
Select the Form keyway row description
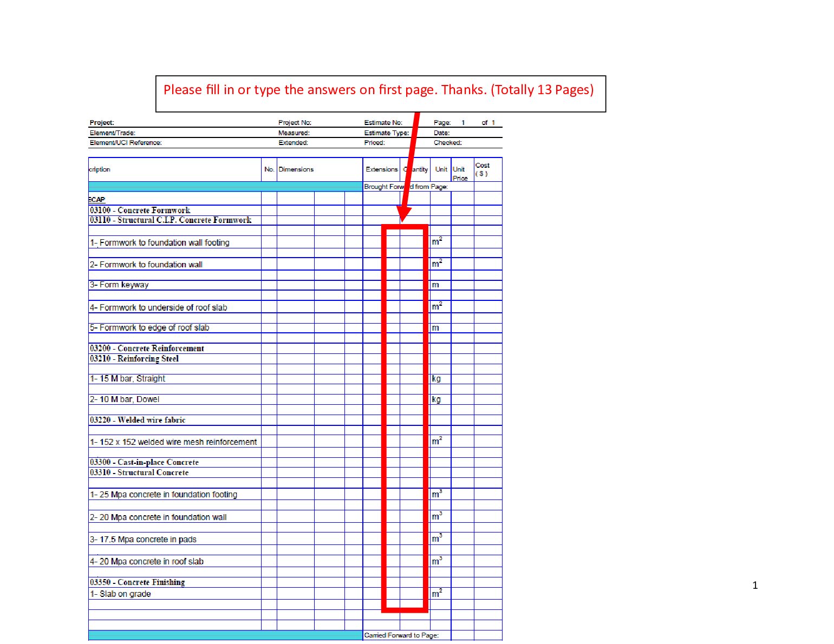click(119, 285)
